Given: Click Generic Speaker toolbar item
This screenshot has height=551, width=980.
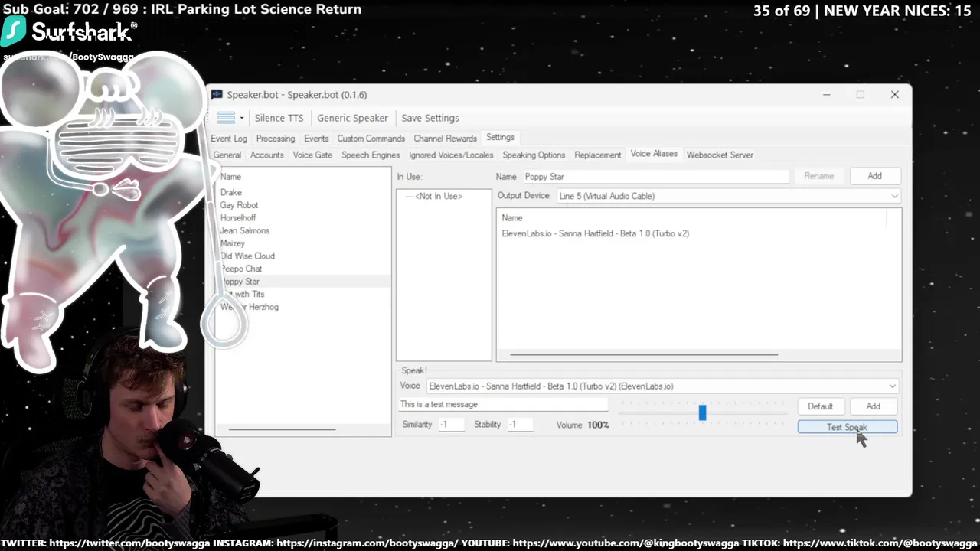Looking at the screenshot, I should tap(352, 118).
